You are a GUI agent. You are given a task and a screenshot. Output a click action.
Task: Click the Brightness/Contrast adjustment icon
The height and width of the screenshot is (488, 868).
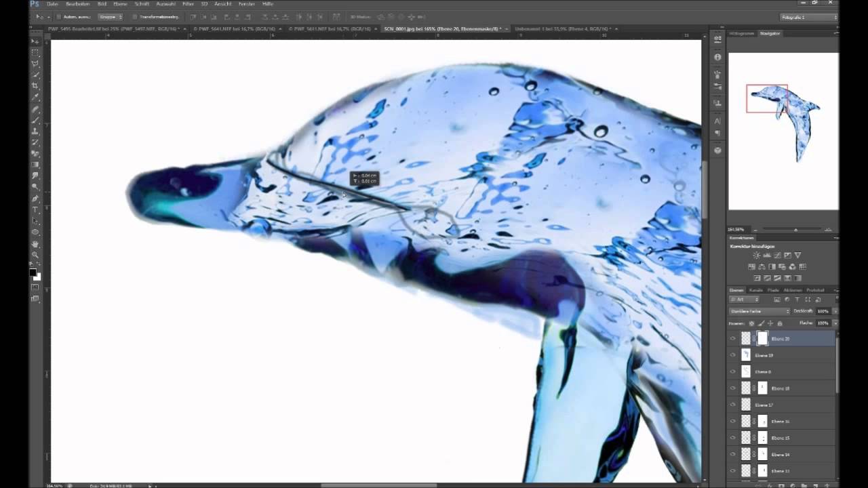coord(757,256)
